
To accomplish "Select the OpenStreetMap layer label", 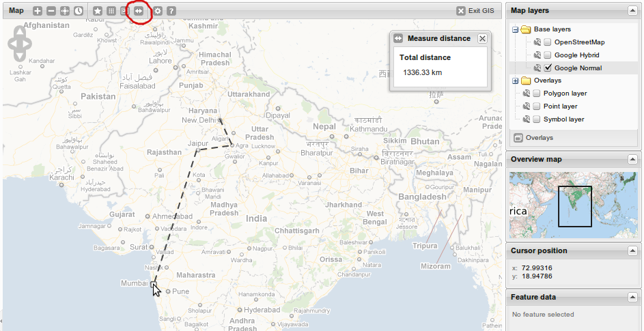I will click(x=579, y=42).
